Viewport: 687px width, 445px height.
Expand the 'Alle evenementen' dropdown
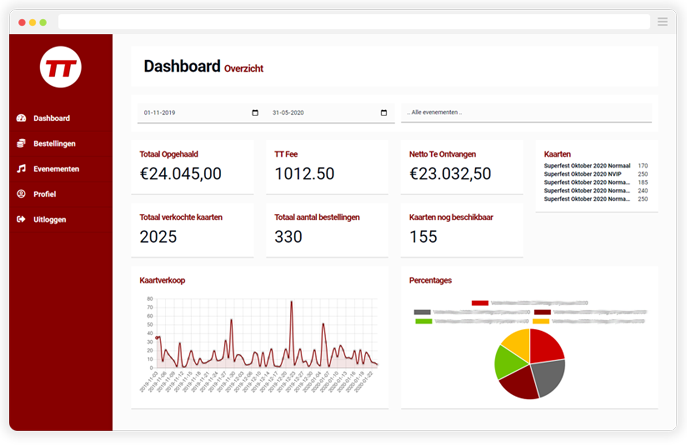click(526, 113)
